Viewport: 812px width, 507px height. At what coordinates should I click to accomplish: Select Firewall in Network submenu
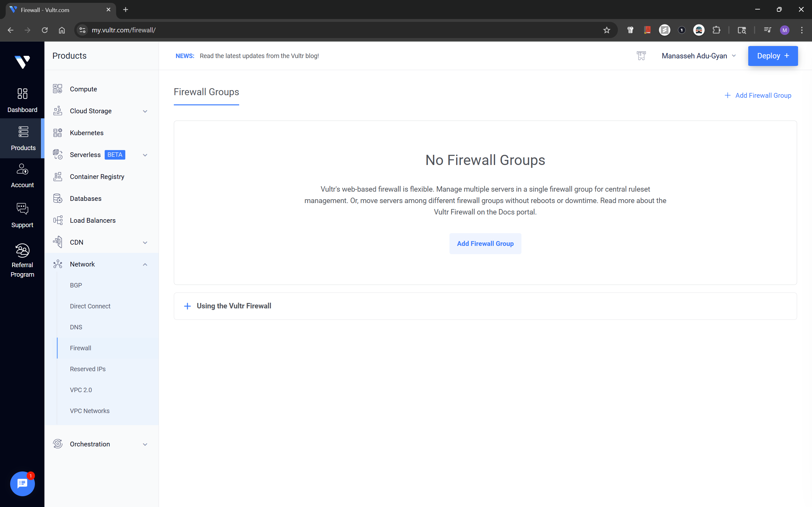point(81,348)
